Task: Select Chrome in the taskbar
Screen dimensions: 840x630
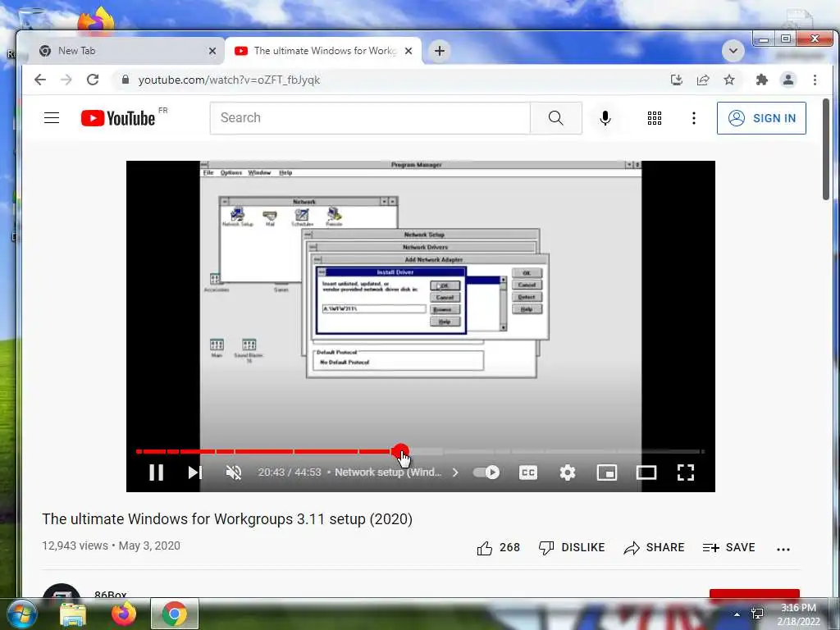Action: [x=175, y=614]
